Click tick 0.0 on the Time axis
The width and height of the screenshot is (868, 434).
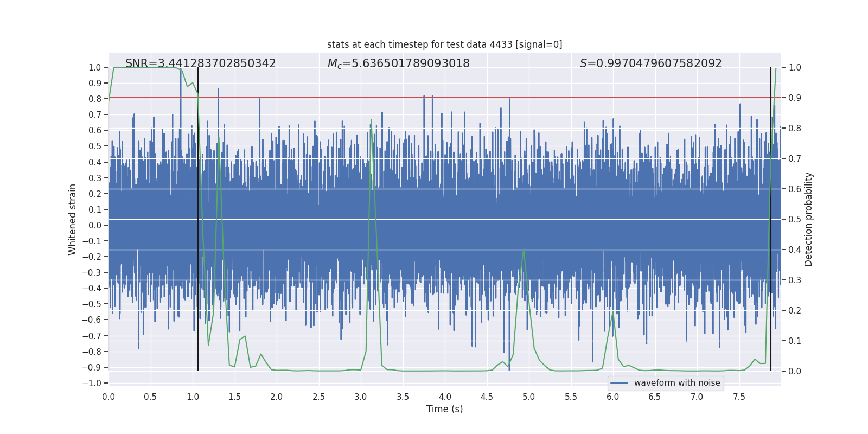108,397
